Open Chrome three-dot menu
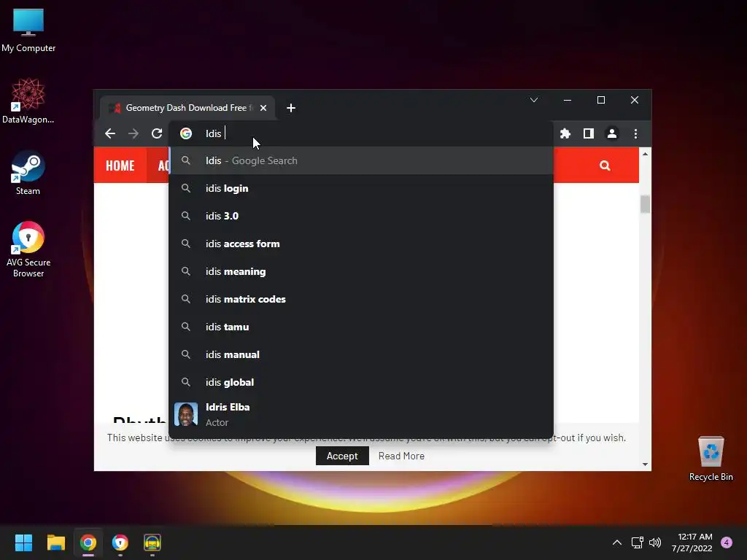This screenshot has width=747, height=560. point(635,134)
